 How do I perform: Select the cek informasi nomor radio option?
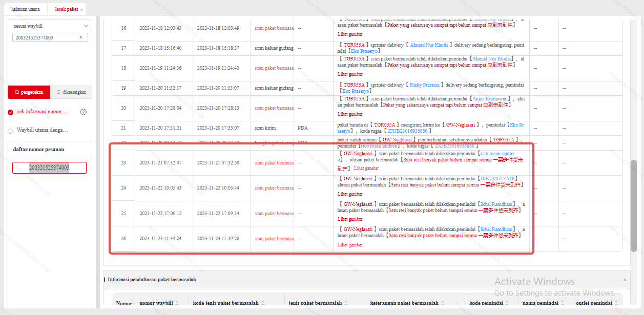(x=11, y=112)
